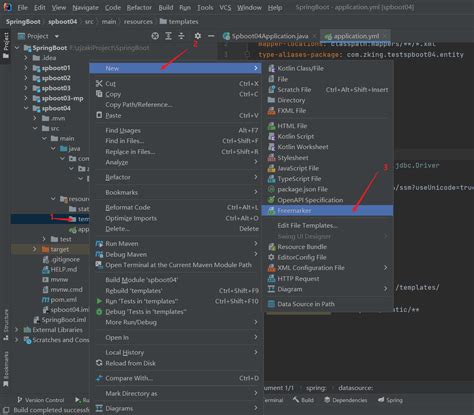Screen dimensions: 474x415
Task: Switch to Spboot04Application.java editor tab
Action: click(269, 36)
